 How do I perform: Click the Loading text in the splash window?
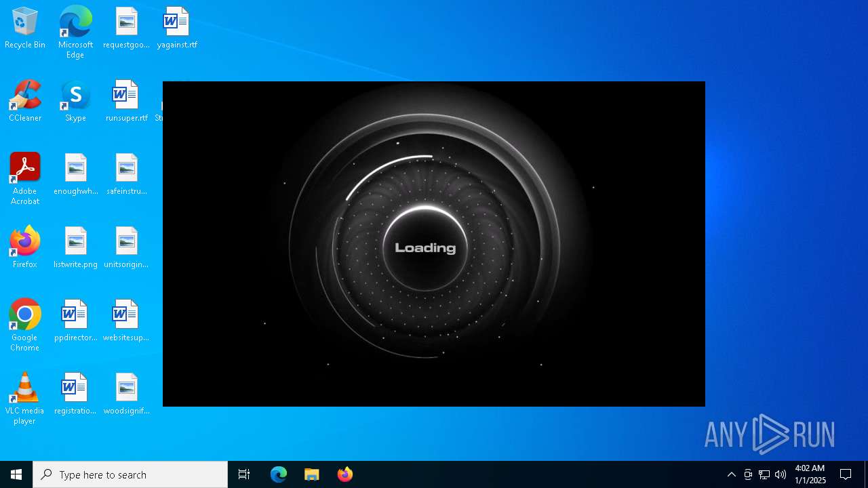point(425,248)
